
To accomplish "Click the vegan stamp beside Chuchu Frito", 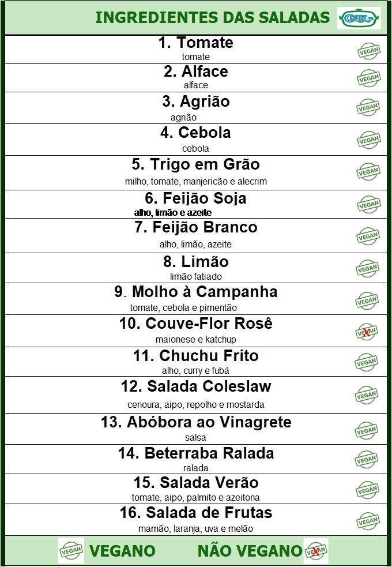I will (x=367, y=362).
